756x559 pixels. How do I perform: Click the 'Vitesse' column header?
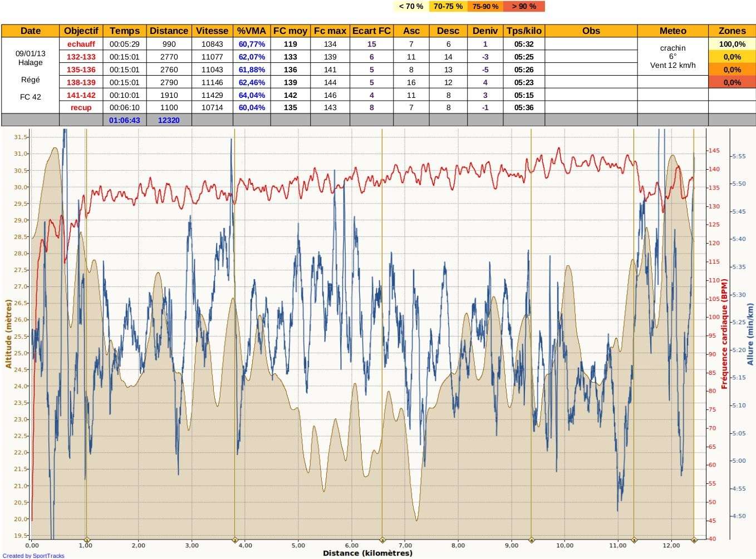coord(212,31)
